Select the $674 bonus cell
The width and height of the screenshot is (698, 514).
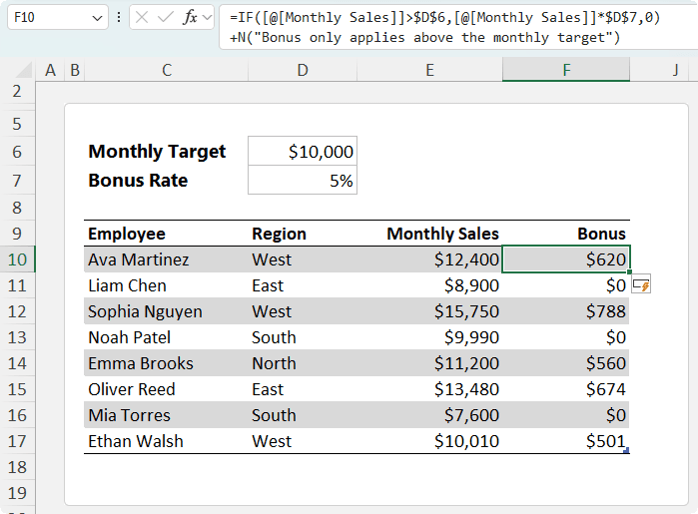(566, 389)
